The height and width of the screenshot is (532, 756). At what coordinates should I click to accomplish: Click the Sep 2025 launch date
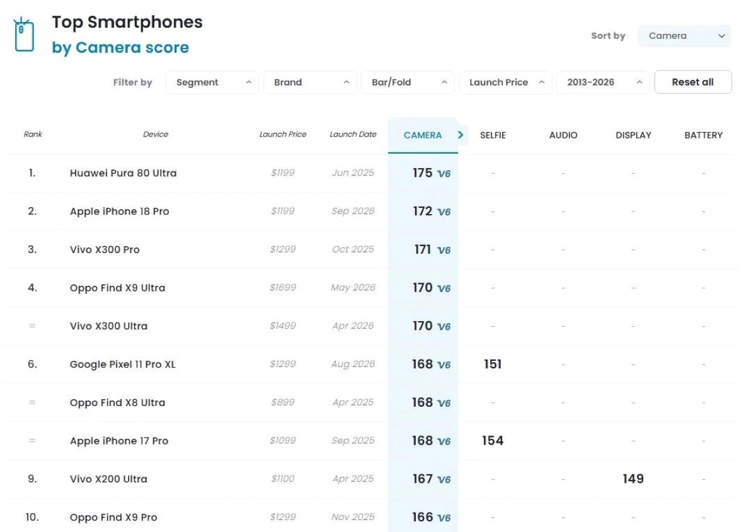353,441
